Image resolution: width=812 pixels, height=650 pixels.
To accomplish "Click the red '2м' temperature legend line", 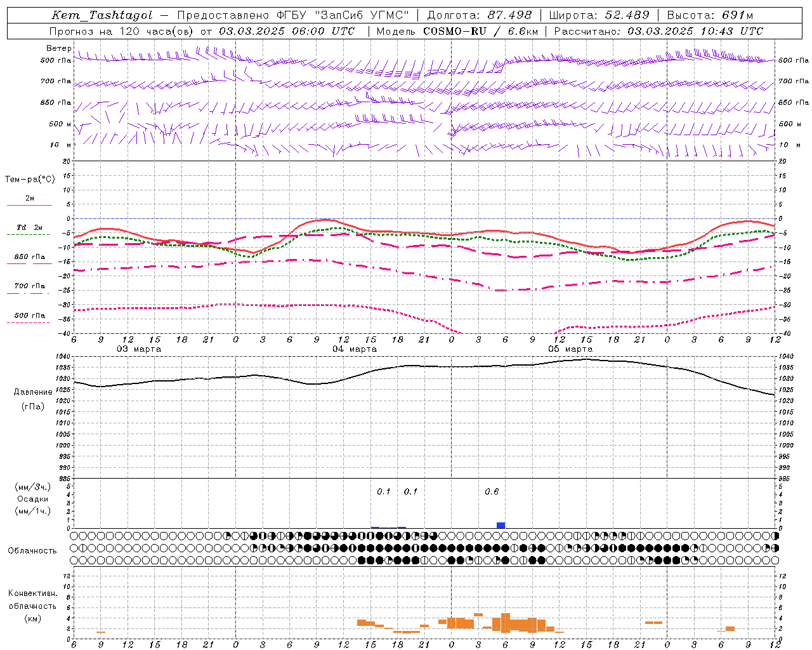I will tap(29, 205).
